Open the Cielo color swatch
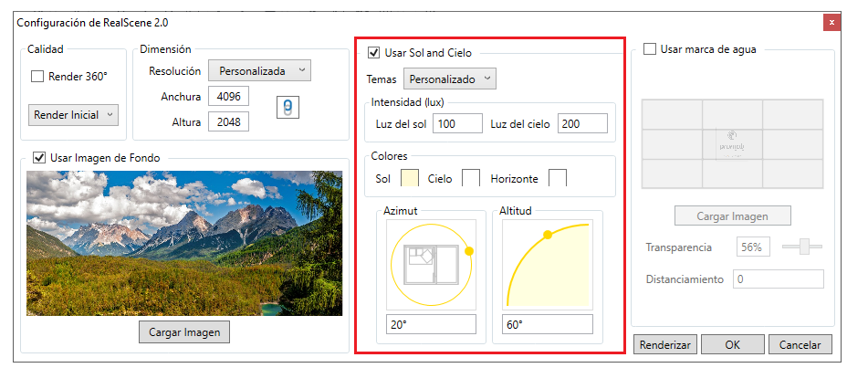The height and width of the screenshot is (368, 868). pyautogui.click(x=471, y=178)
